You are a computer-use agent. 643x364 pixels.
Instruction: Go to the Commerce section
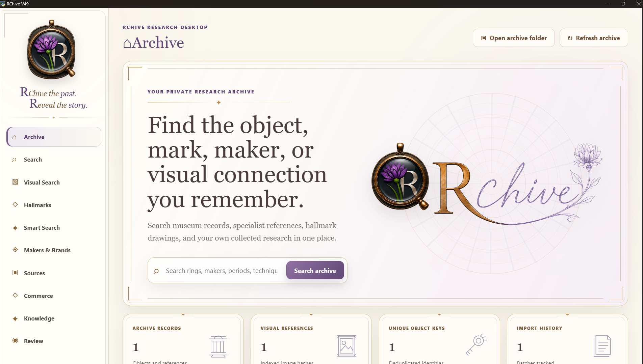pos(54,296)
